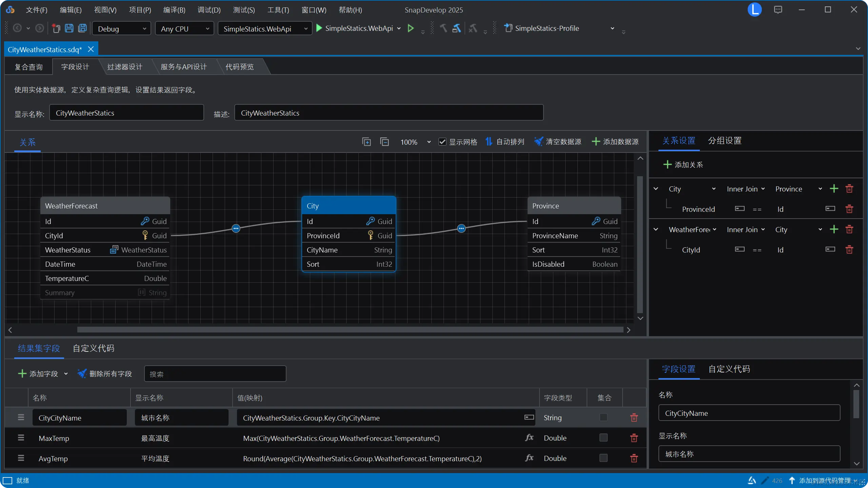868x488 pixels.
Task: Open the Debug (调试) menu
Action: click(x=209, y=10)
